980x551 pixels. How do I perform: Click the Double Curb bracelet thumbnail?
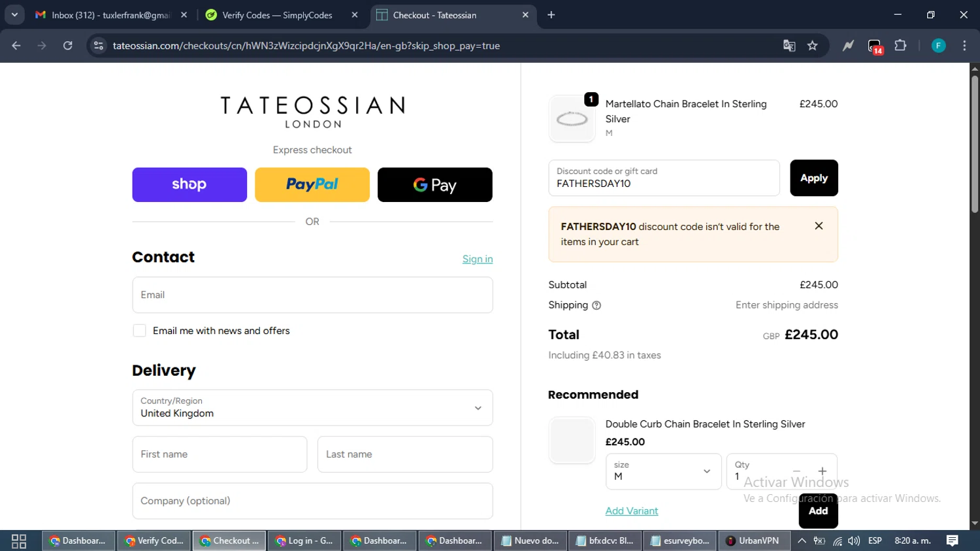pos(572,440)
